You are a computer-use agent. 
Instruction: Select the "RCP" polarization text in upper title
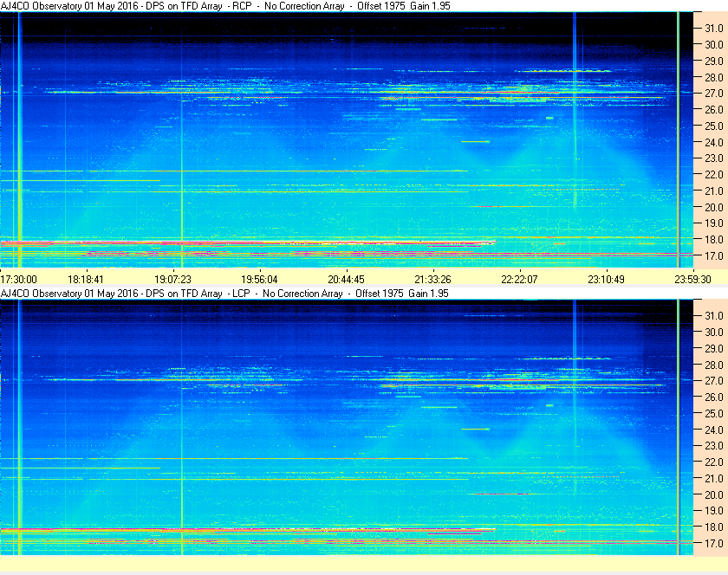(242, 6)
